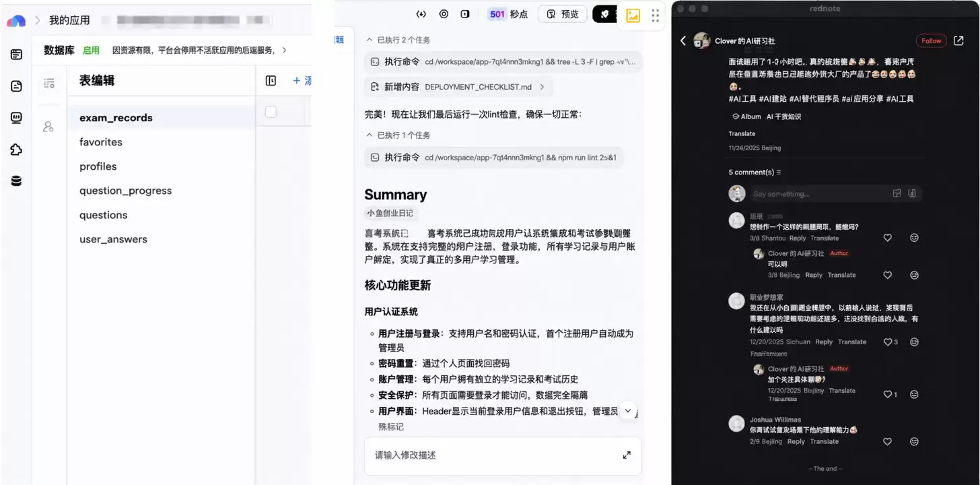980x485 pixels.
Task: Select the table list icon beside 表编辑
Action: tap(49, 83)
